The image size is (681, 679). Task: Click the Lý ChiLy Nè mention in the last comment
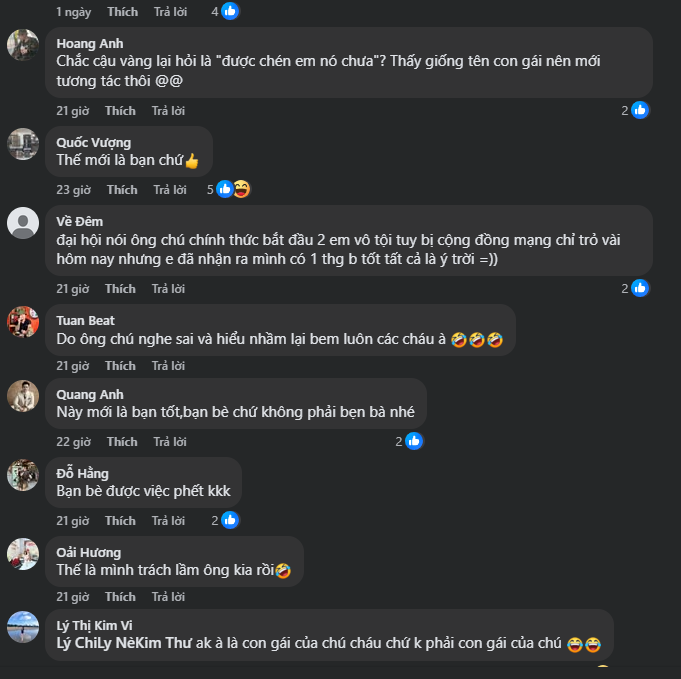coord(99,645)
